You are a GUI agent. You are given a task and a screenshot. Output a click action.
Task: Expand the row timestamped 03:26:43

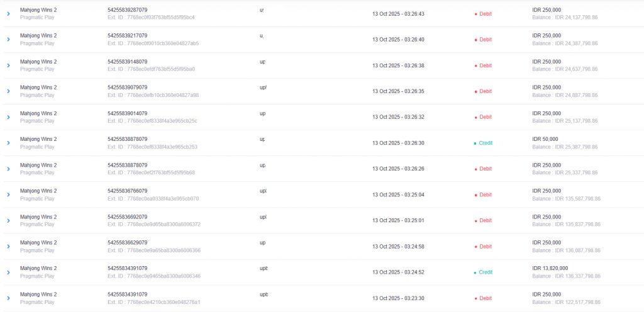8,13
